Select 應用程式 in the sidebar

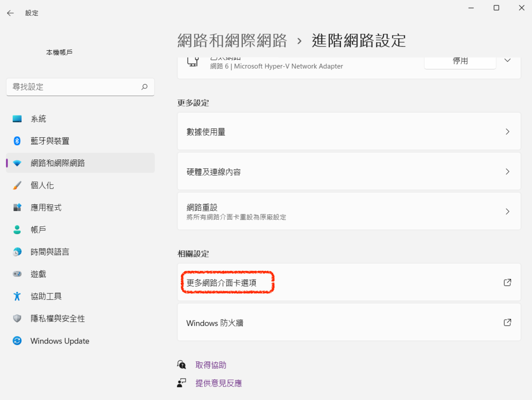click(x=46, y=207)
